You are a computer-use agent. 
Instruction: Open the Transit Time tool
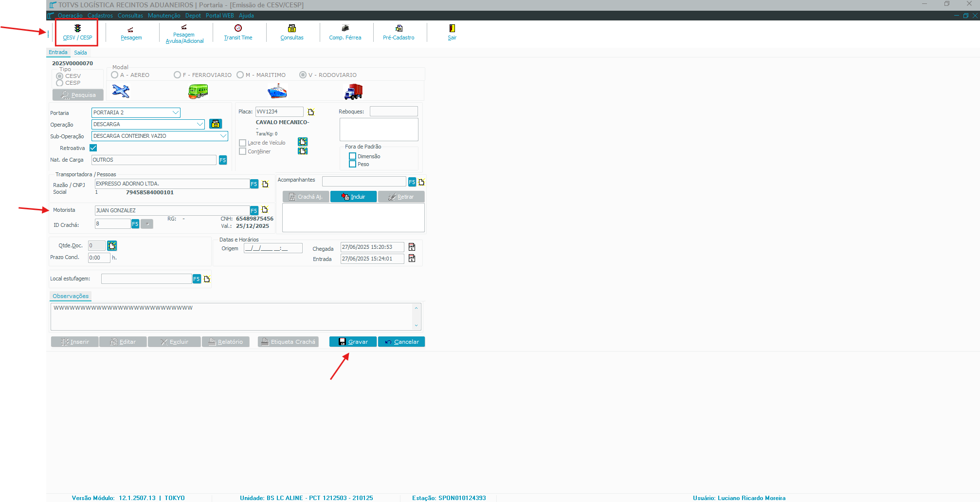click(x=238, y=33)
